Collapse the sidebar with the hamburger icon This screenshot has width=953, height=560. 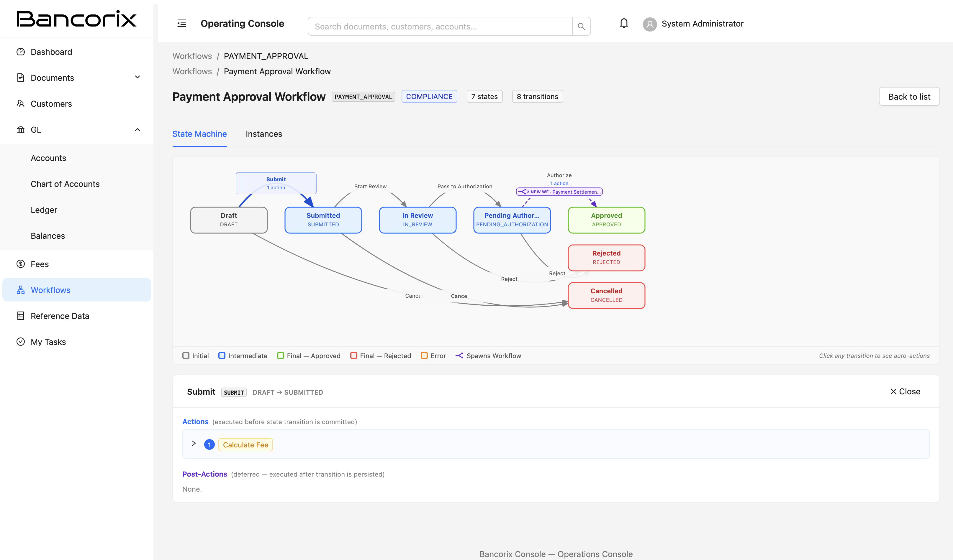click(181, 23)
